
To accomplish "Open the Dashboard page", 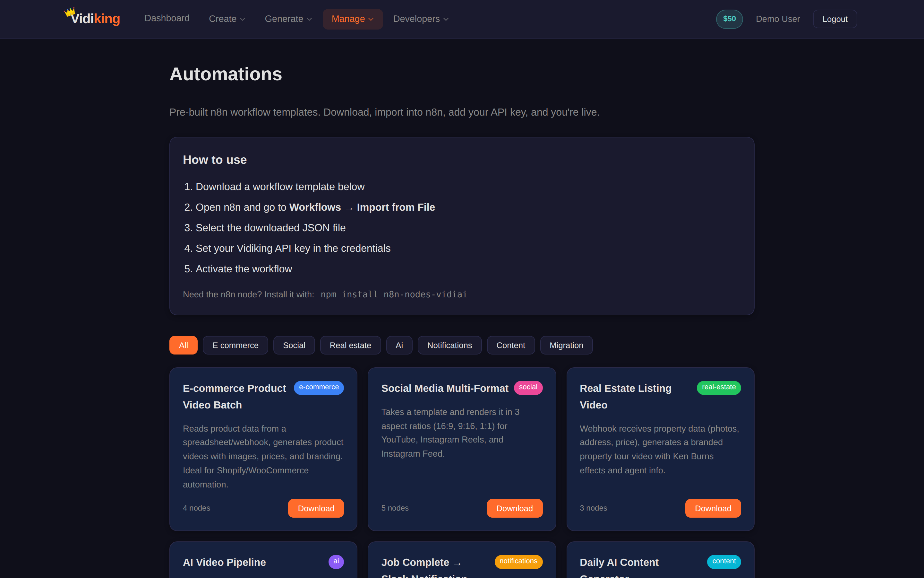I will (167, 18).
